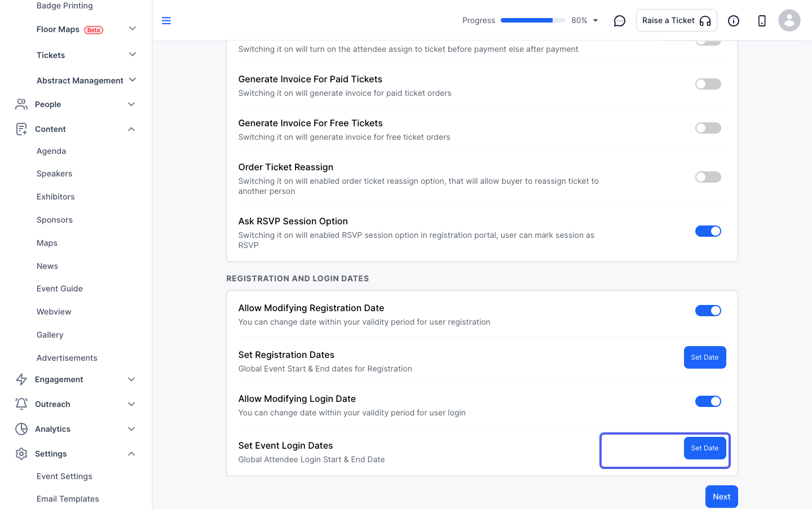The image size is (812, 509).
Task: Click the Progress bar at 80%
Action: tap(533, 20)
